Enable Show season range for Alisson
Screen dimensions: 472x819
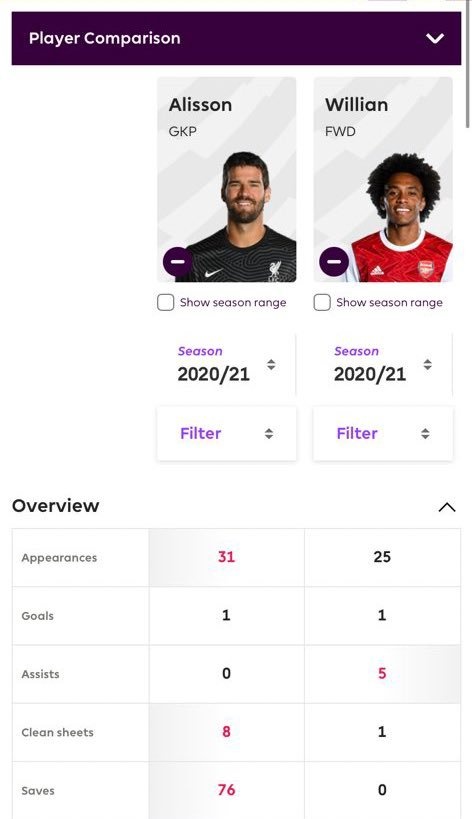[x=166, y=302]
